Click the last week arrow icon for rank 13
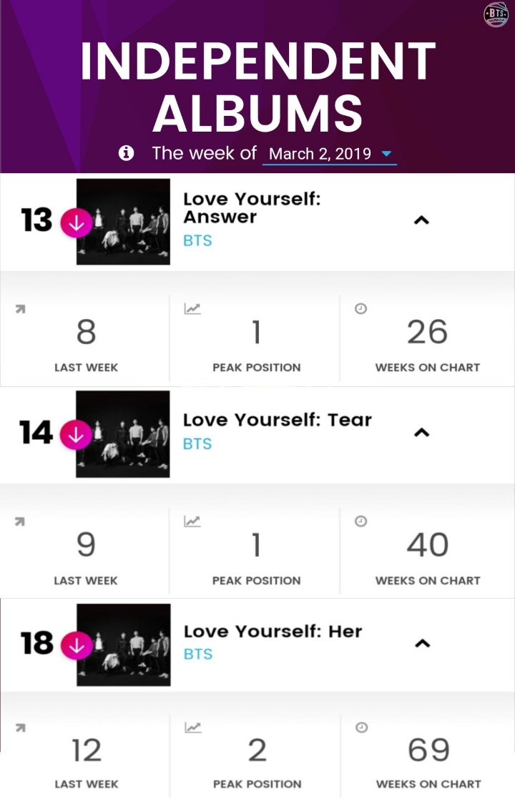The height and width of the screenshot is (812, 515). 20,309
